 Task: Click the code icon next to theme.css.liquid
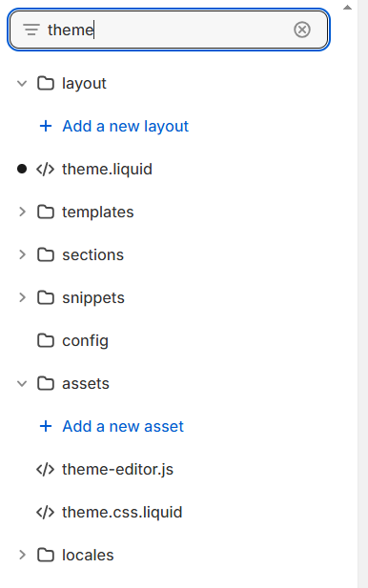46,513
